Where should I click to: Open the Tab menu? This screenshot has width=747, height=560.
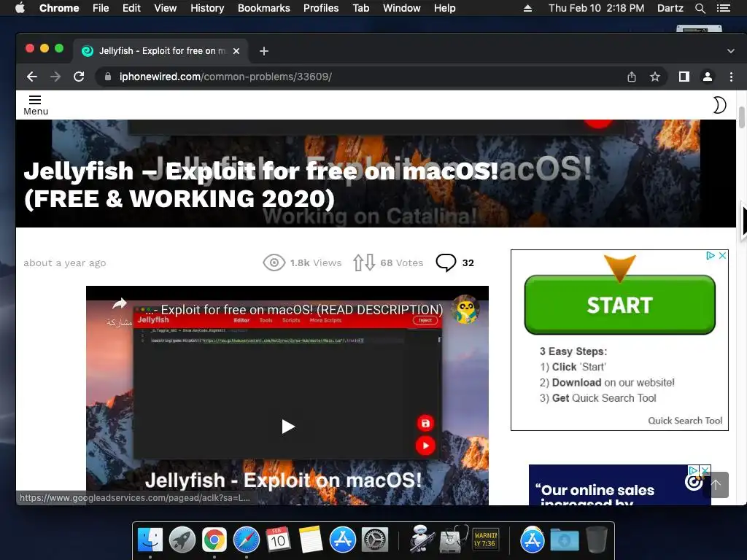coord(360,8)
